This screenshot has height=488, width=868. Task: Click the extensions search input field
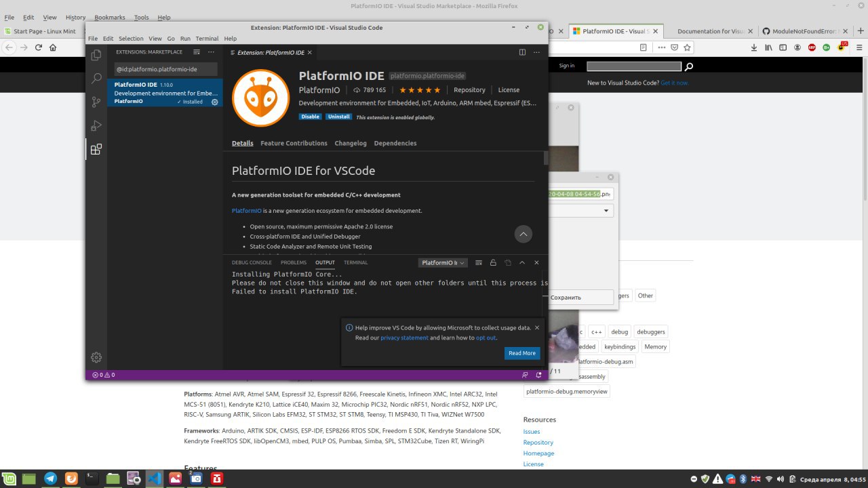coord(165,69)
